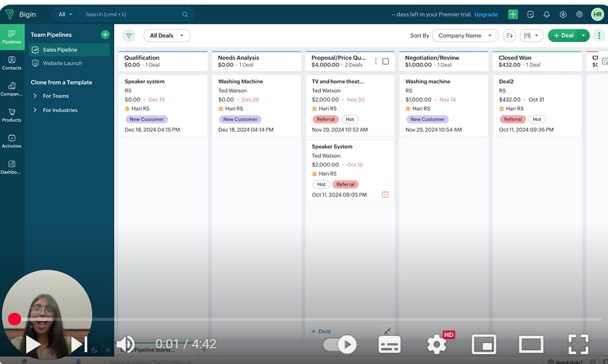608x364 pixels.
Task: Click the Team Pipelines heading
Action: pyautogui.click(x=51, y=35)
